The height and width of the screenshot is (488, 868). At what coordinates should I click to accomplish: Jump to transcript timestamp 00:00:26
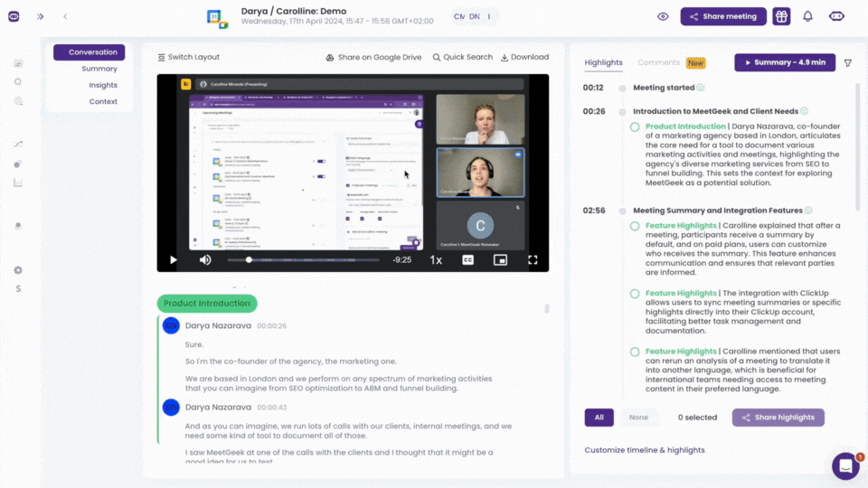[x=271, y=326]
